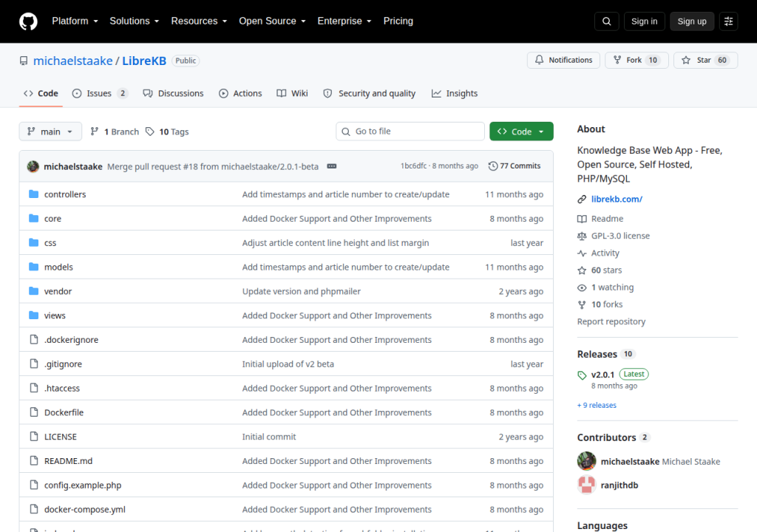Fork the repository using the Fork button
This screenshot has width=757, height=532.
click(637, 60)
